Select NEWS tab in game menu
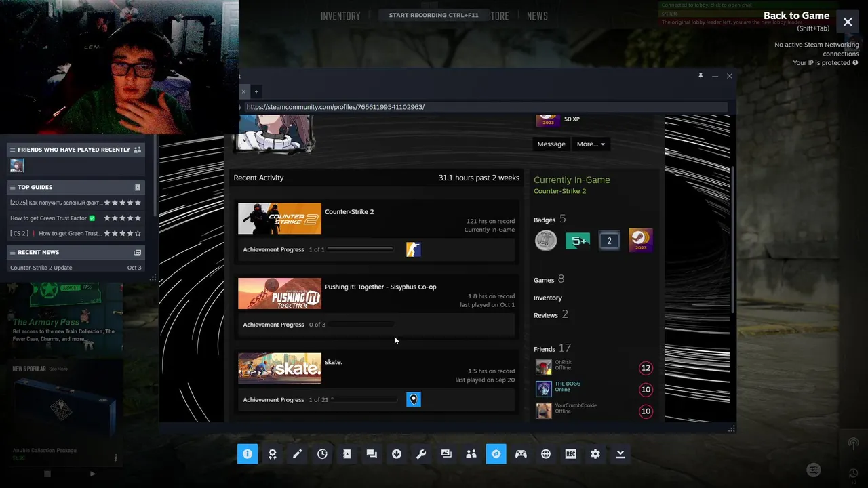 tap(537, 16)
